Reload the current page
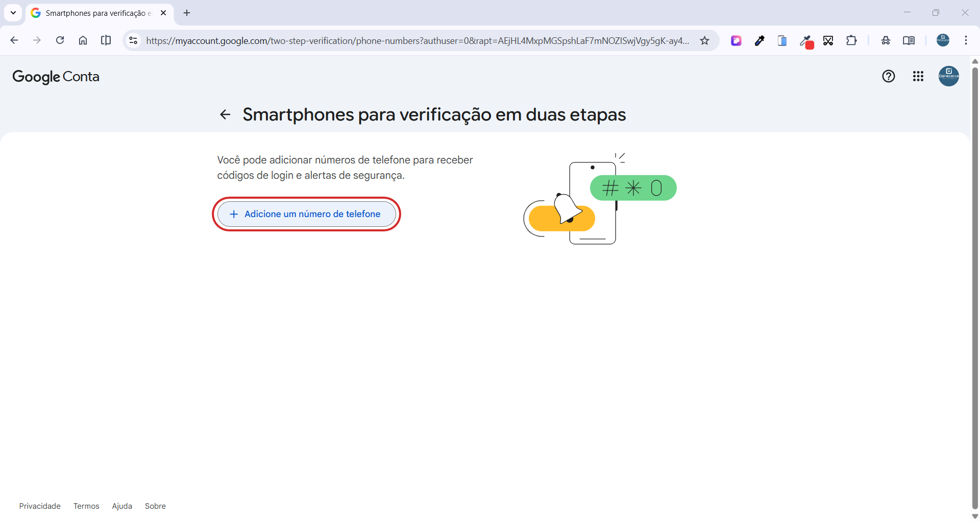Screen dimensions: 980x521 coord(60,40)
